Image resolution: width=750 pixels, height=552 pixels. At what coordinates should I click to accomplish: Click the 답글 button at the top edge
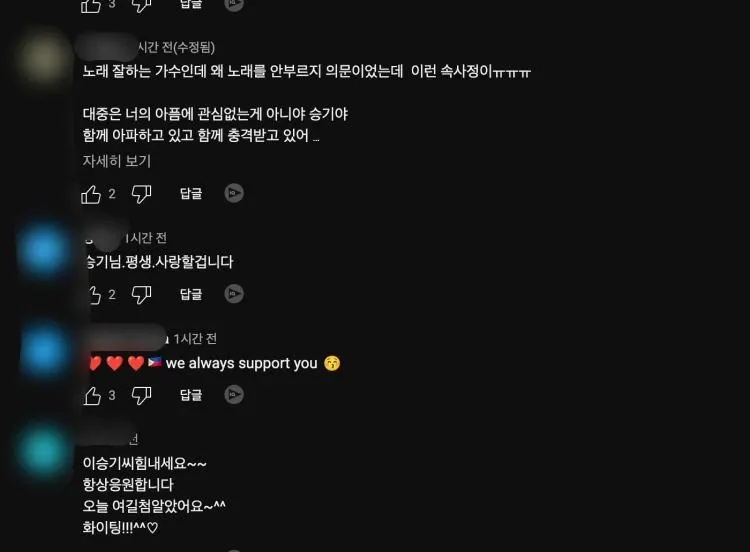(x=191, y=4)
